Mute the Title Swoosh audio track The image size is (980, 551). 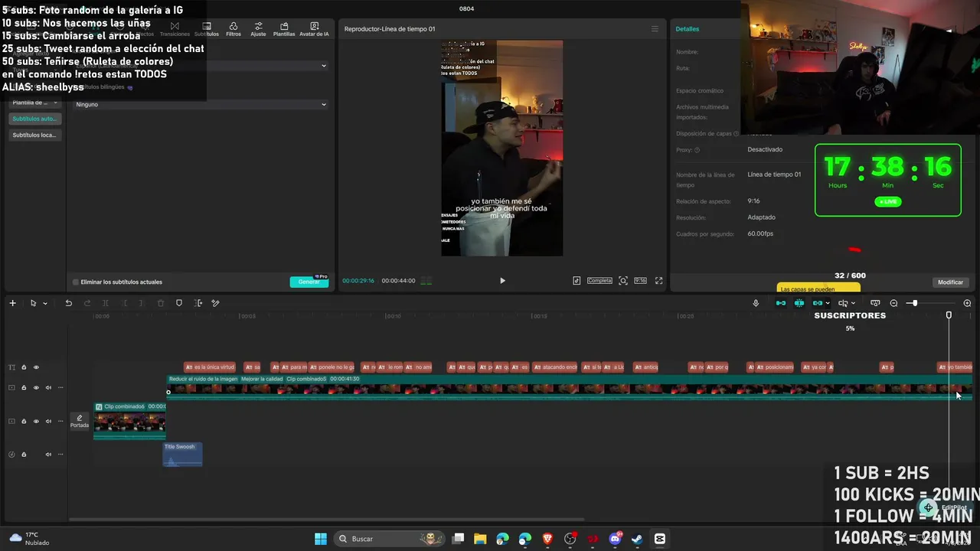click(x=48, y=455)
